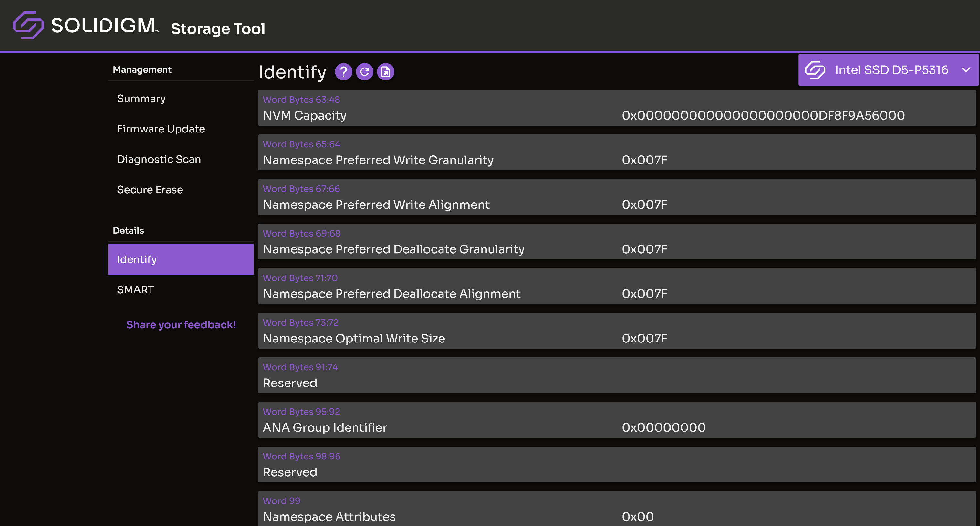Image resolution: width=980 pixels, height=526 pixels.
Task: Click the Solidigm logo in header
Action: (x=86, y=25)
